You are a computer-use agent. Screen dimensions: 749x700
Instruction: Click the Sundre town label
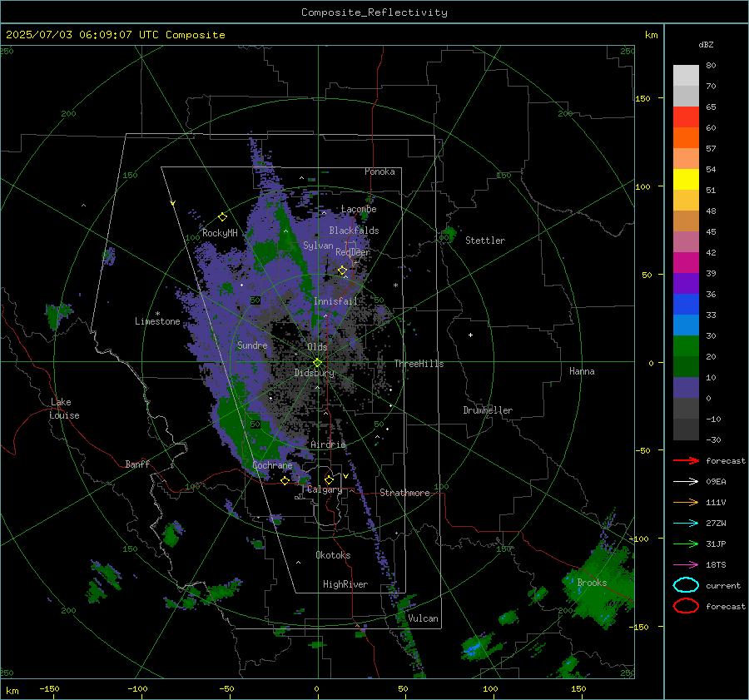252,345
